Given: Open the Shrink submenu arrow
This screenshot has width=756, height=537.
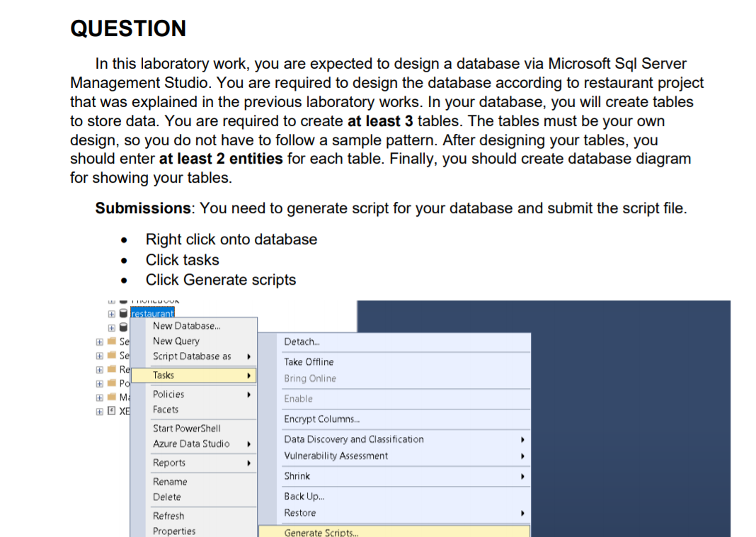Looking at the screenshot, I should pyautogui.click(x=522, y=476).
